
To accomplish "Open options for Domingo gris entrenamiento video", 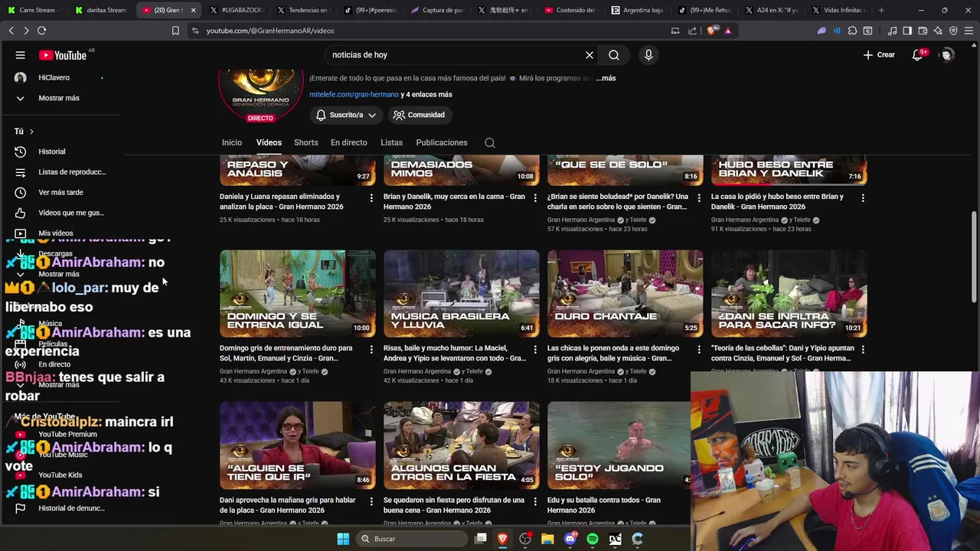I will (x=371, y=350).
